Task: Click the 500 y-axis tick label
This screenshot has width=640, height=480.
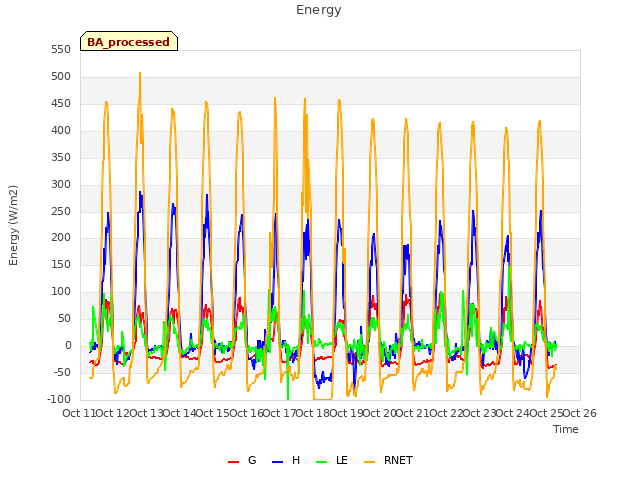Action: click(x=61, y=76)
